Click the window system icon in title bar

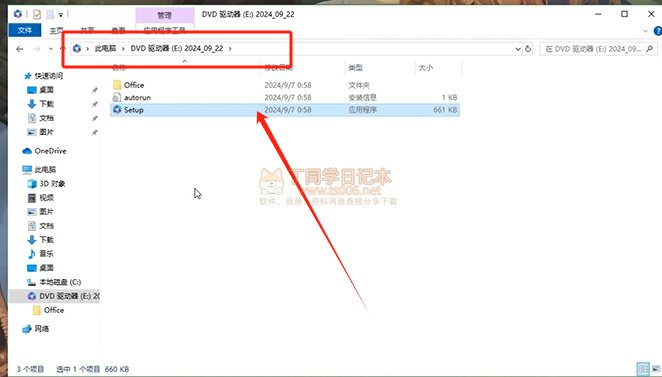[18, 14]
